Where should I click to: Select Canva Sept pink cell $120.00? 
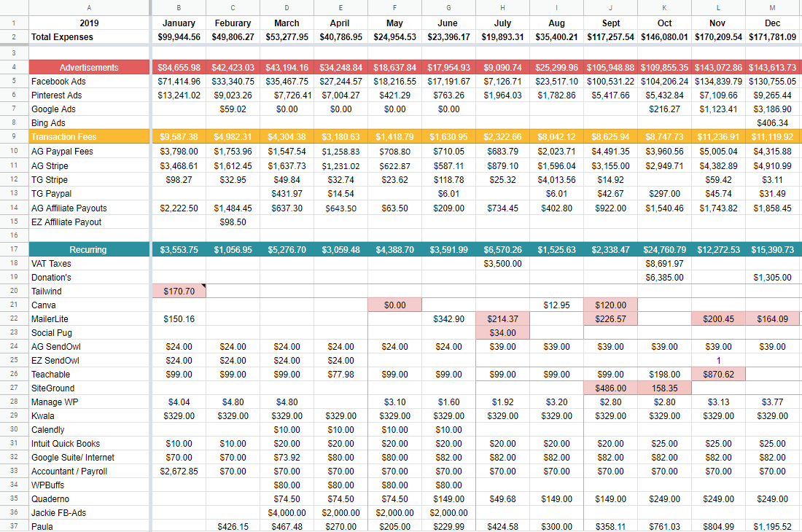pos(610,305)
